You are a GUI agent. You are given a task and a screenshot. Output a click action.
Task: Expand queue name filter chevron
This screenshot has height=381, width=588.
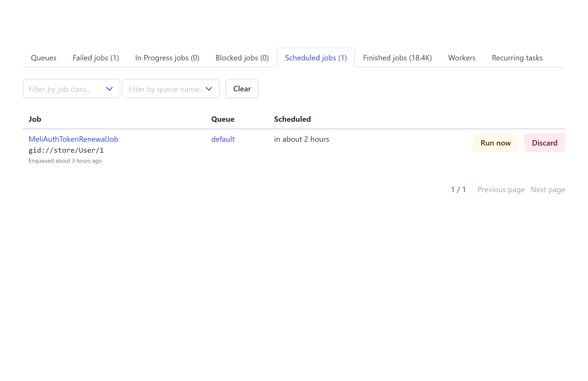click(209, 89)
